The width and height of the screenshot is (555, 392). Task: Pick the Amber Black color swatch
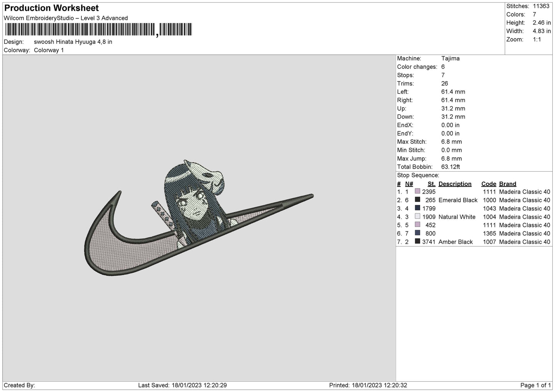coord(417,241)
